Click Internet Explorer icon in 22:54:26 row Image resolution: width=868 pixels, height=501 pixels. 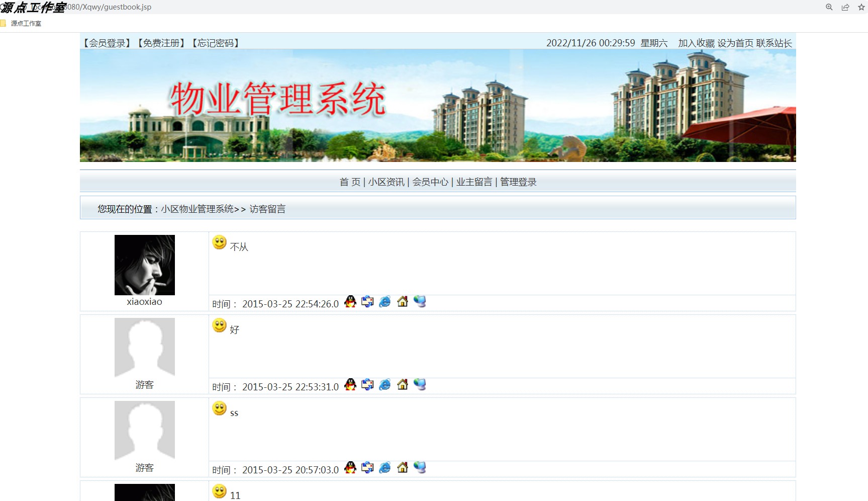point(384,302)
